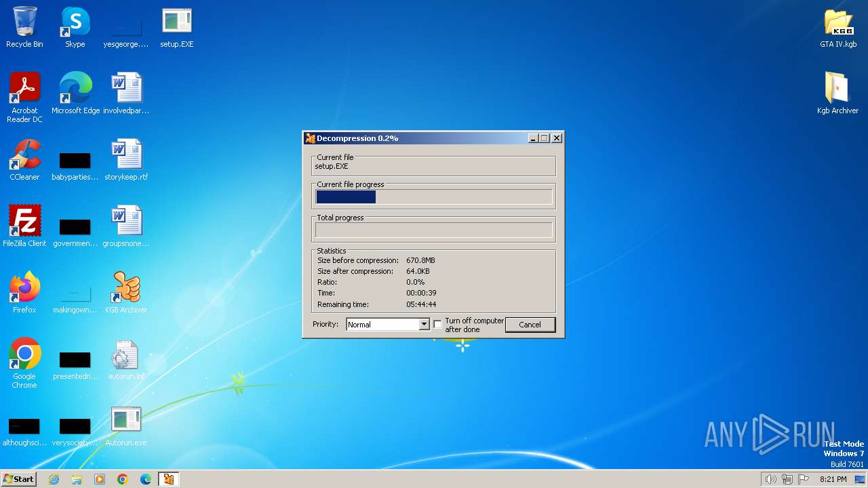Select the Autorun.exe desktop icon
868x488 pixels.
[126, 426]
